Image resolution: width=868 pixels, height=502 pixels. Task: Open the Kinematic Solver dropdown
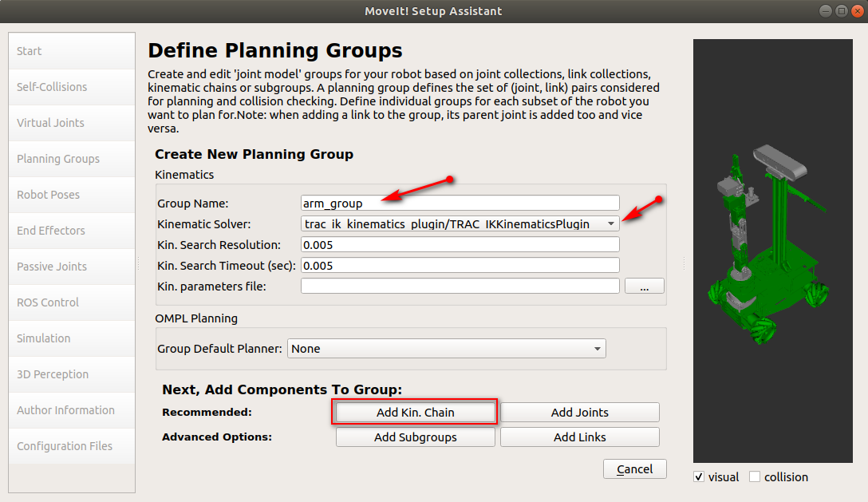[x=460, y=223]
